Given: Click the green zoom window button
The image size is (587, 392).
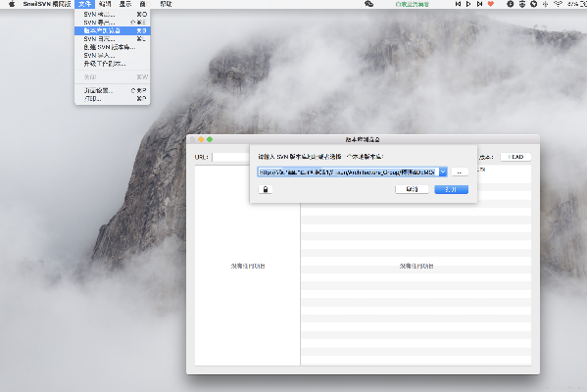Looking at the screenshot, I should point(210,139).
